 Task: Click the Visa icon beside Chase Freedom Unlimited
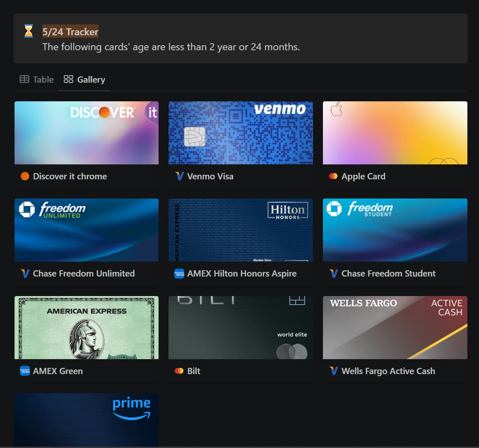pos(25,273)
